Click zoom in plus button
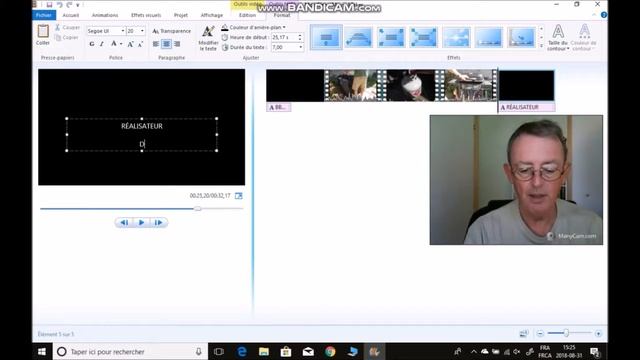This screenshot has height=360, width=640. (x=598, y=333)
